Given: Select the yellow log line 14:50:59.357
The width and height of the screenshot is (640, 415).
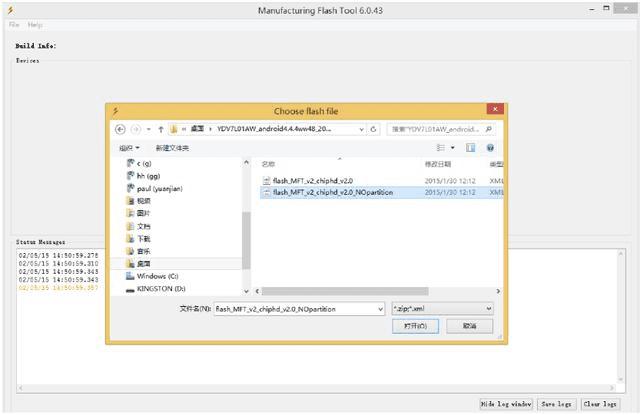Looking at the screenshot, I should [58, 288].
